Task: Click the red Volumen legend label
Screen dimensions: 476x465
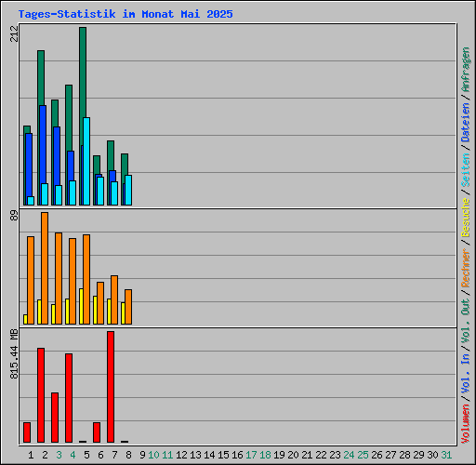Action: point(466,424)
